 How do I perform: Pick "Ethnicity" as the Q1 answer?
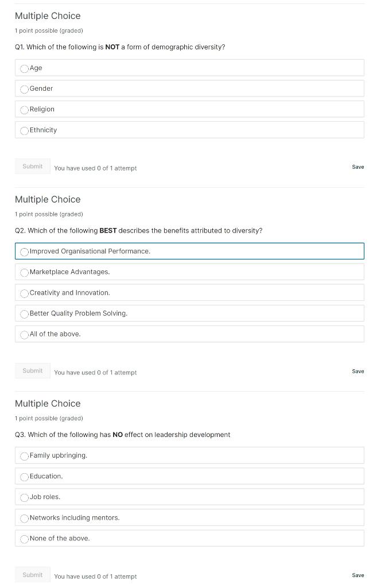(24, 130)
